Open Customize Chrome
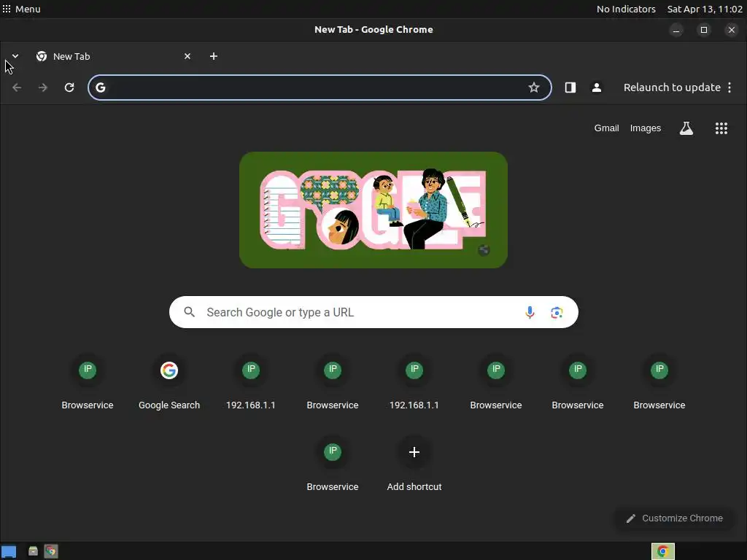This screenshot has width=747, height=560. [674, 518]
